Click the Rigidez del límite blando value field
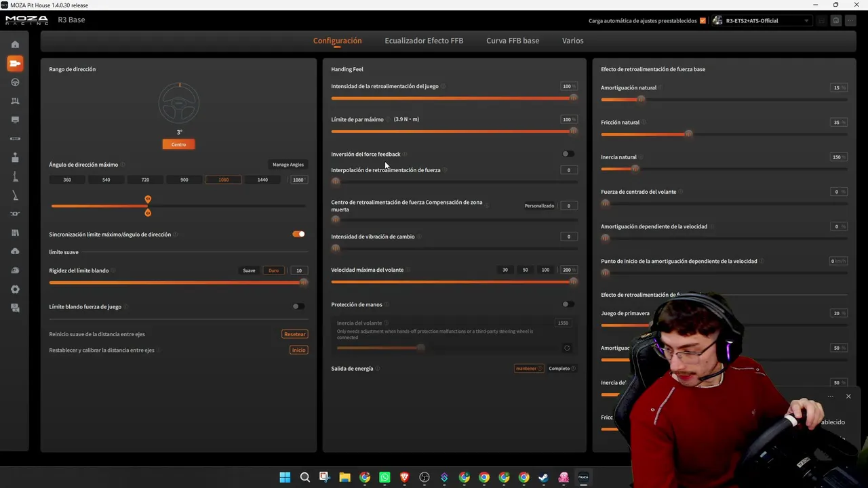Screen dimensions: 868x488 pyautogui.click(x=299, y=270)
